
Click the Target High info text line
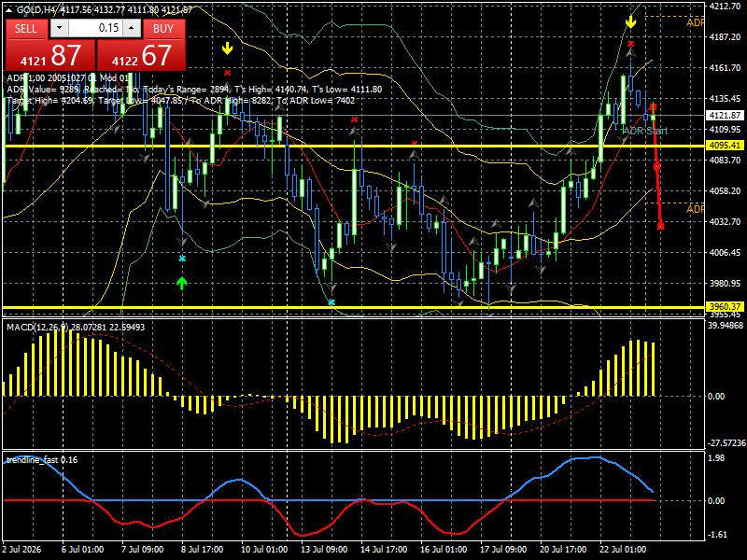coord(180,101)
